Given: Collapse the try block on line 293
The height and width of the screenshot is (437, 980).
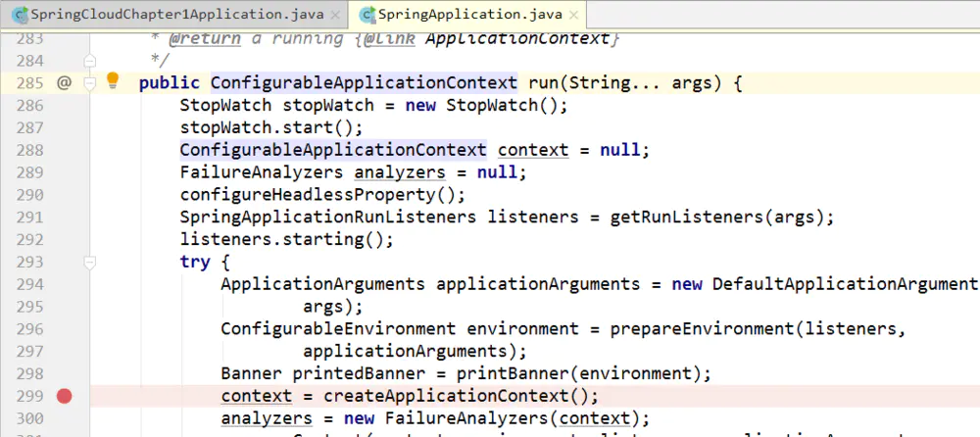Looking at the screenshot, I should 90,262.
